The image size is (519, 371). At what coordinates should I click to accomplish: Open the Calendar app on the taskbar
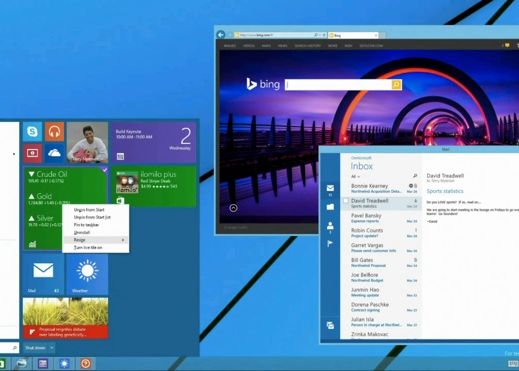coord(43,363)
